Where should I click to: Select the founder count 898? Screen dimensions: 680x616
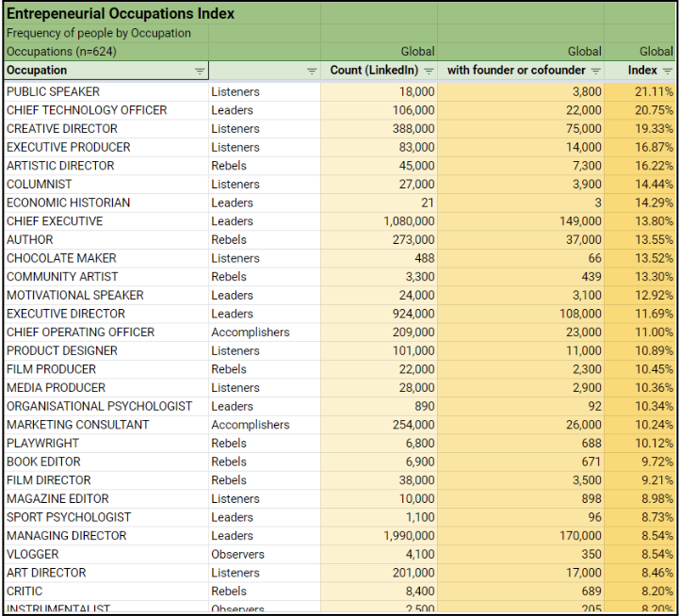click(x=521, y=499)
